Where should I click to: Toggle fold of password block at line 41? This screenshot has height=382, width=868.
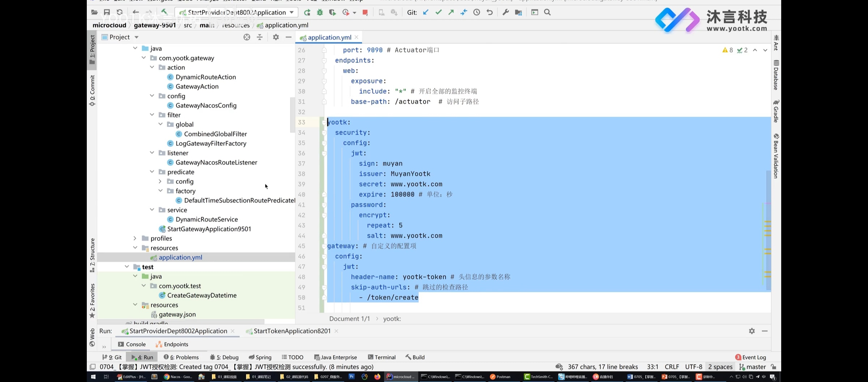[324, 205]
